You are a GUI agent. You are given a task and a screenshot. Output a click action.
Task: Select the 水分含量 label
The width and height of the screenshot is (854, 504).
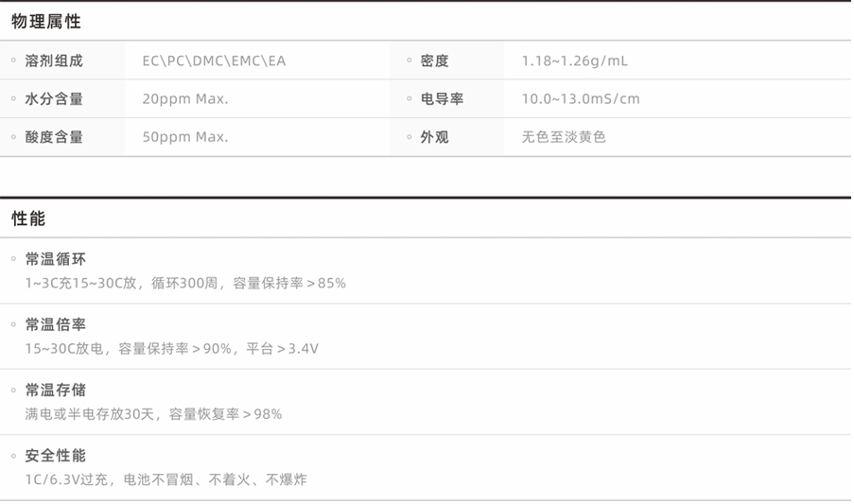[x=54, y=99]
